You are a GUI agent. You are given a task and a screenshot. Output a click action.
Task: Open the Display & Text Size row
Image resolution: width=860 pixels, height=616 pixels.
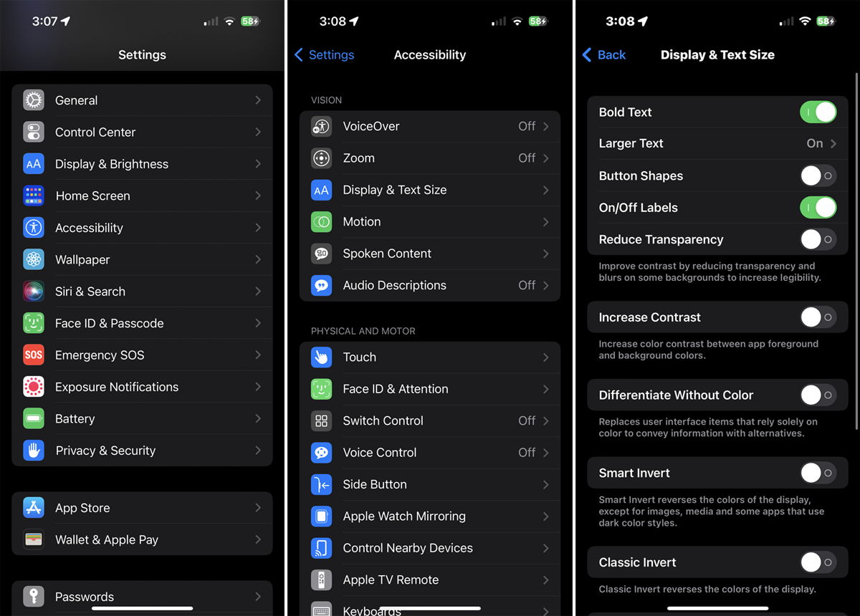[x=430, y=191]
